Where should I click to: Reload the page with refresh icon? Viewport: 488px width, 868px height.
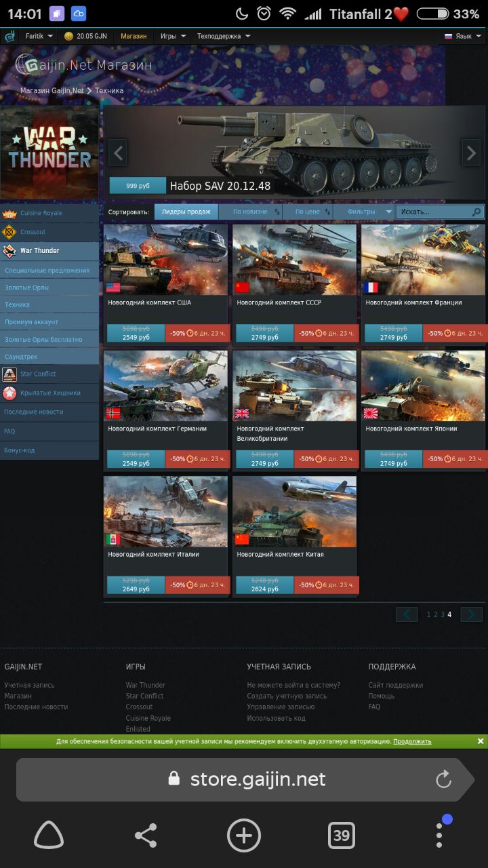click(x=444, y=779)
